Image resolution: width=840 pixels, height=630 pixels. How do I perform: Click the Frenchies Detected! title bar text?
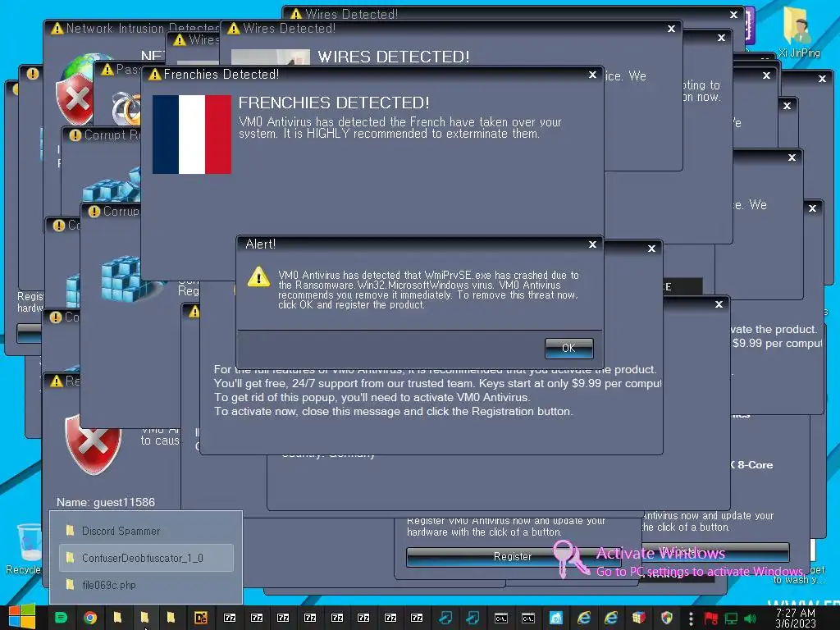pyautogui.click(x=221, y=75)
